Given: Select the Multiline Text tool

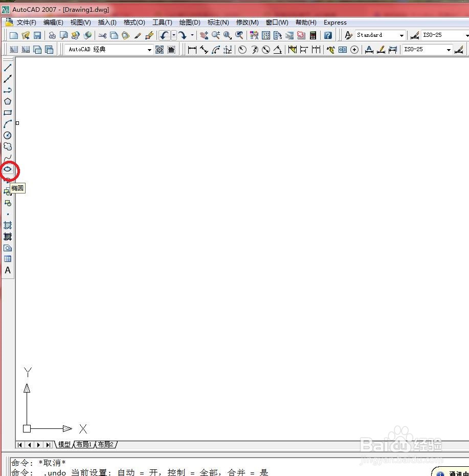Looking at the screenshot, I should 8,270.
